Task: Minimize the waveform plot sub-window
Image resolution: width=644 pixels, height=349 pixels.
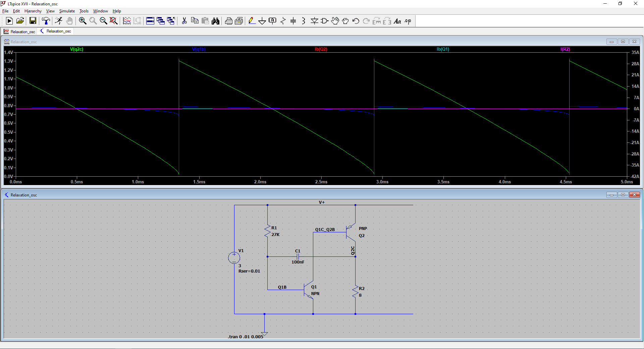Action: tap(611, 42)
